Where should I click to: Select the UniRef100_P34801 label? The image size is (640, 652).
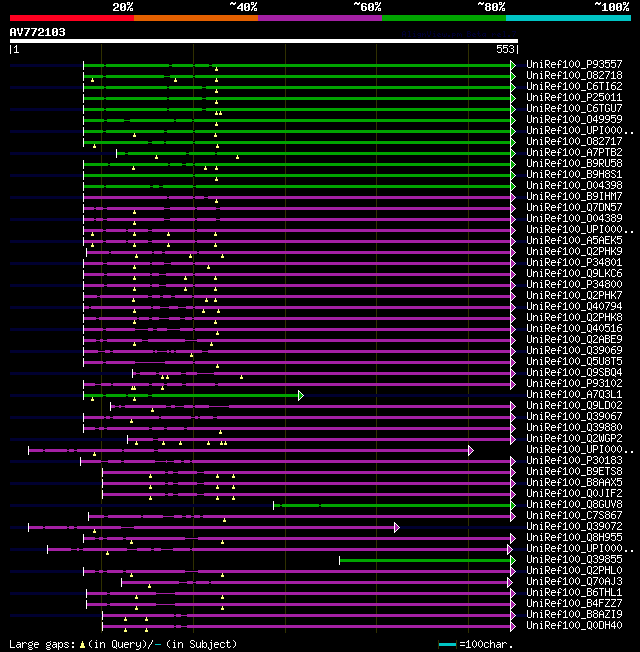coord(574,262)
